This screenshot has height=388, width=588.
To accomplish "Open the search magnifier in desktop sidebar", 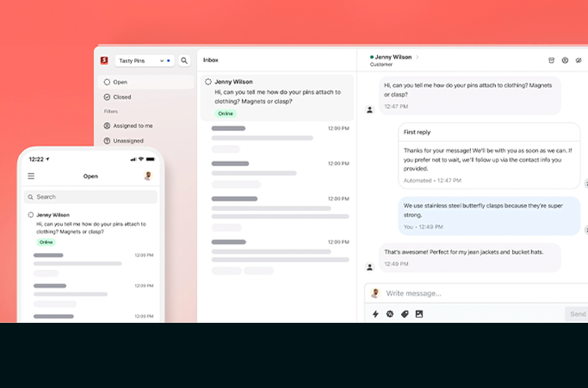I will (x=185, y=61).
